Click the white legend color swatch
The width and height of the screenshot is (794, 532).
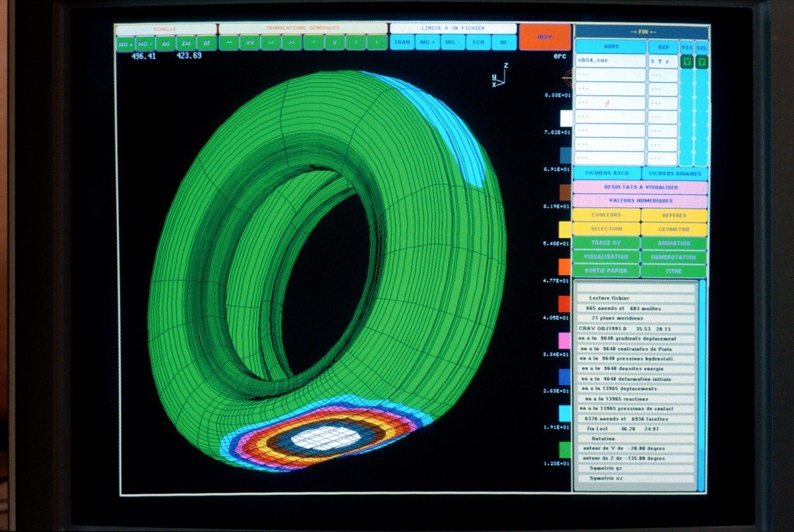pos(566,118)
